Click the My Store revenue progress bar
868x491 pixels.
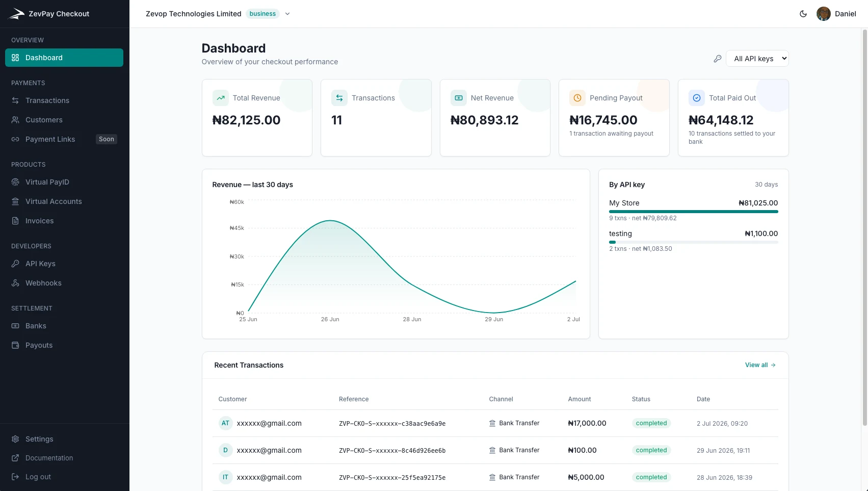693,211
